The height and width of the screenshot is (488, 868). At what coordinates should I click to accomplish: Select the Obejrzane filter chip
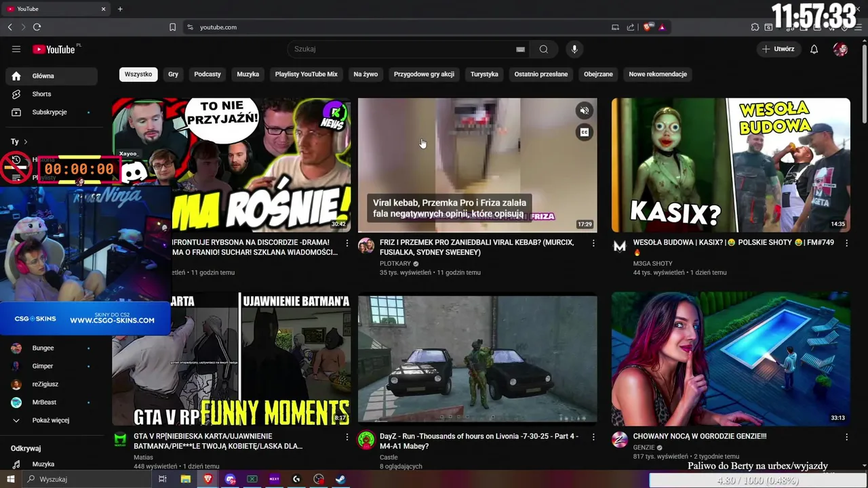point(598,74)
